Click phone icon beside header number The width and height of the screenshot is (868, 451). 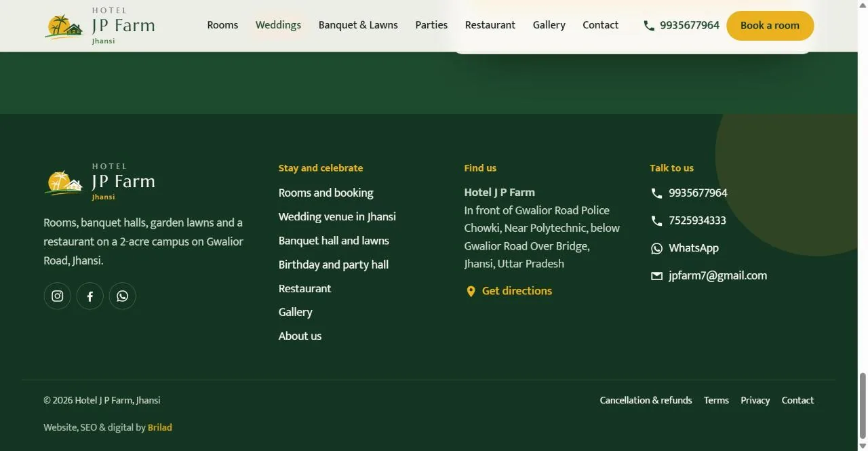649,26
